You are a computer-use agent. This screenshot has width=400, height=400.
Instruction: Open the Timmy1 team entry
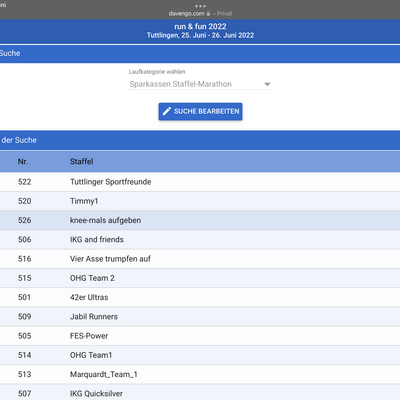[x=200, y=201]
